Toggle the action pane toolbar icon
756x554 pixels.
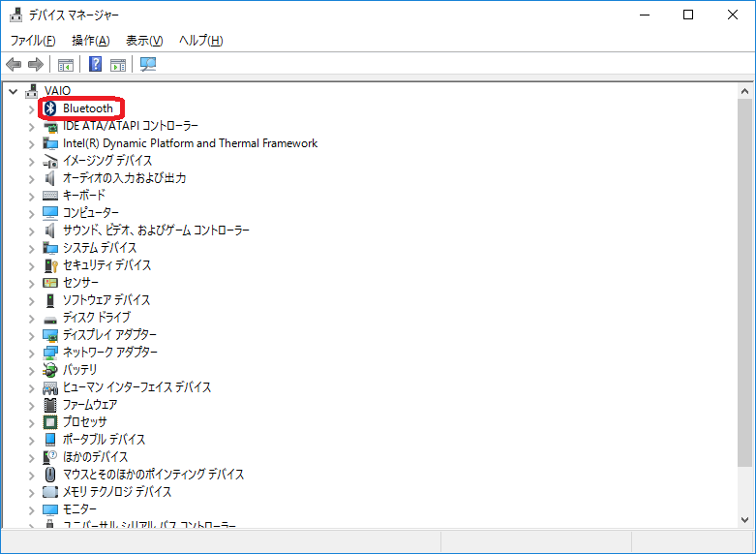click(x=118, y=64)
